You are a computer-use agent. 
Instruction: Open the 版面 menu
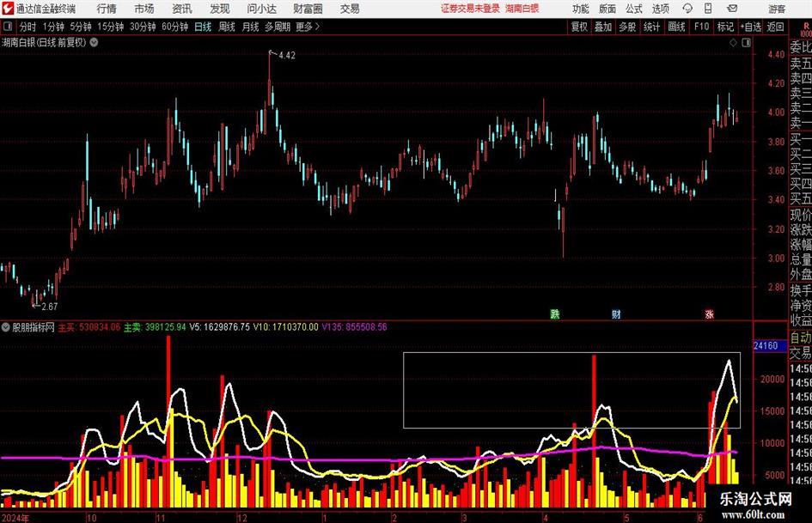[x=607, y=9]
